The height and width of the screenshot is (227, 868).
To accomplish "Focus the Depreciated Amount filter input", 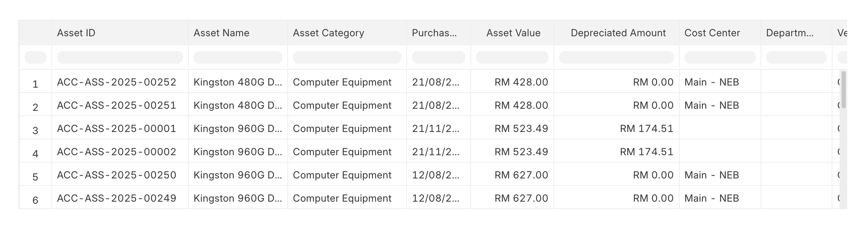I will (616, 57).
